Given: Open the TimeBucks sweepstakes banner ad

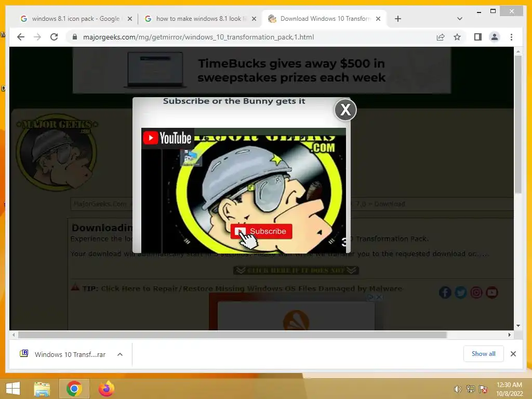Looking at the screenshot, I should [x=262, y=70].
